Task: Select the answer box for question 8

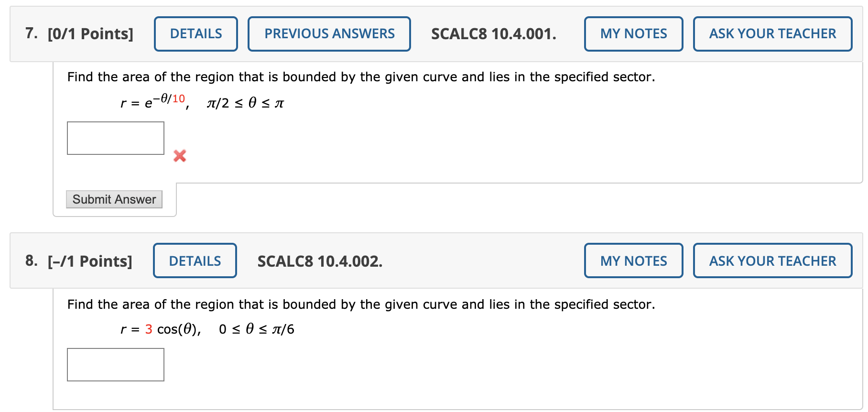Action: (x=115, y=365)
